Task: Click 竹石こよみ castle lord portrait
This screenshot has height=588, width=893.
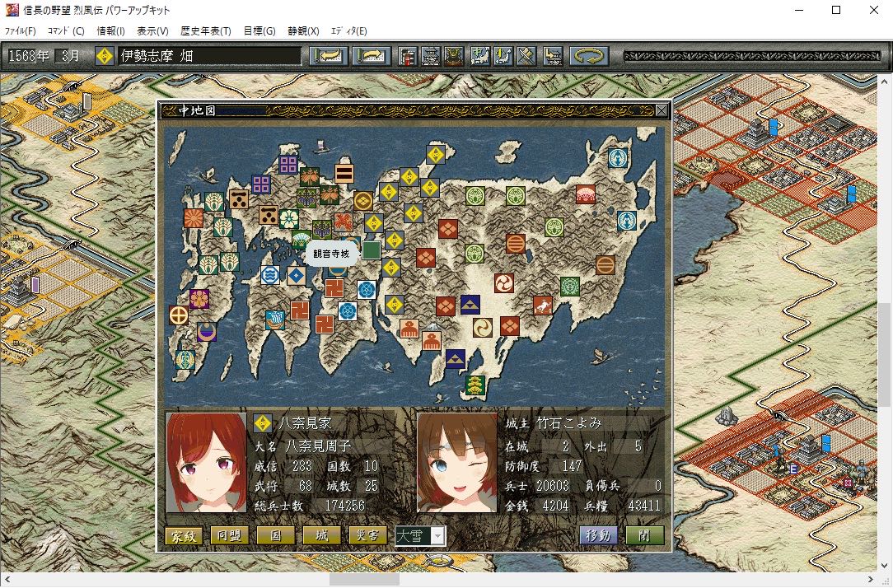Action: pyautogui.click(x=456, y=462)
